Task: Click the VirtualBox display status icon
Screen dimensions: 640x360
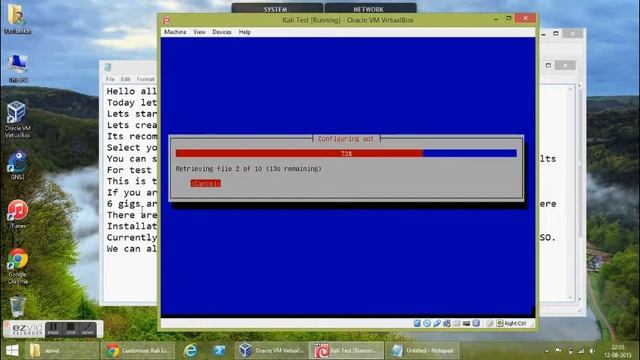Action: [x=476, y=323]
